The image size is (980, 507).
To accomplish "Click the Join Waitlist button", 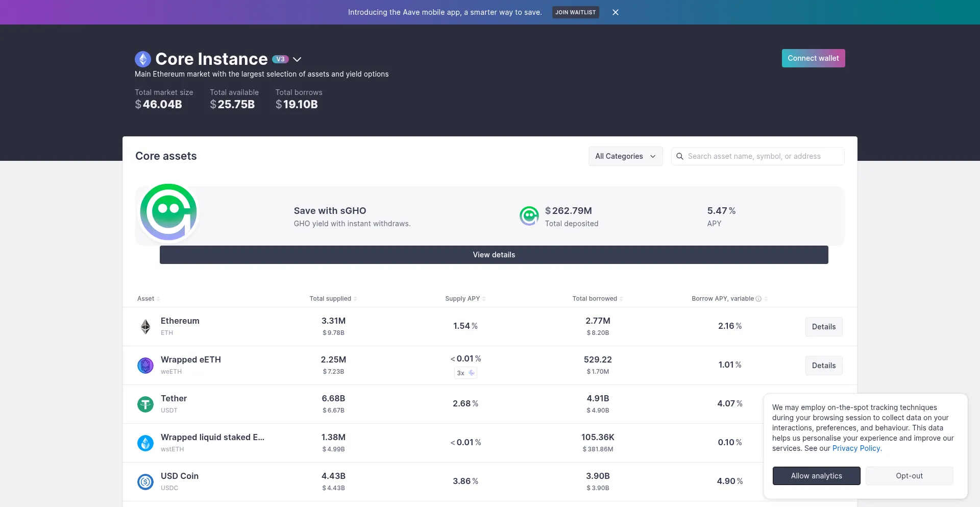I will click(x=576, y=12).
